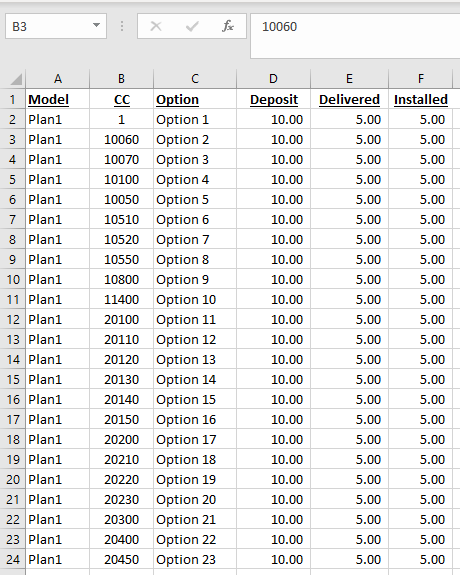460x575 pixels.
Task: Click the Deposit 10.00 cell in Option 4 row
Action: click(273, 179)
